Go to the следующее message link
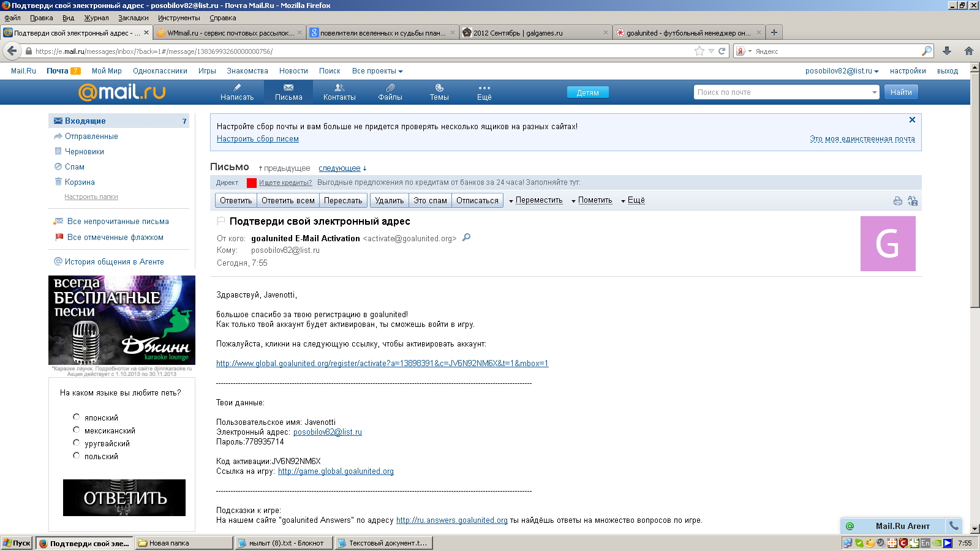The width and height of the screenshot is (980, 551). (x=339, y=168)
